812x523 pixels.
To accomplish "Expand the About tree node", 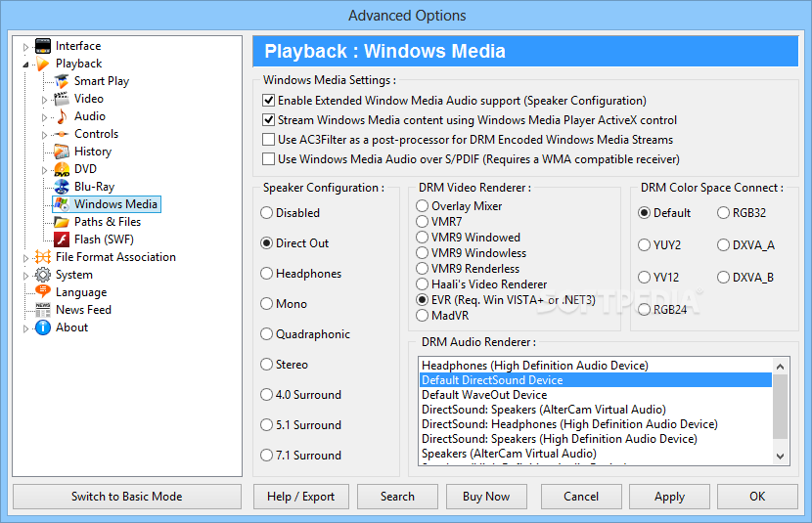I will click(25, 328).
